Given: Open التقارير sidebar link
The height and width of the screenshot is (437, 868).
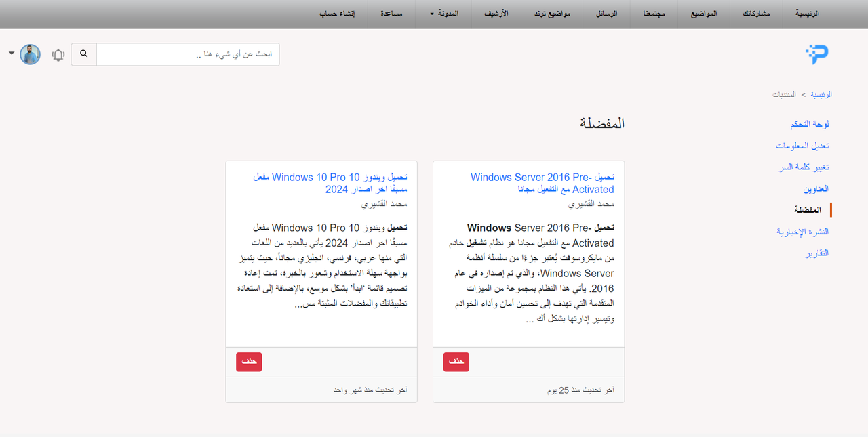Looking at the screenshot, I should (x=816, y=253).
